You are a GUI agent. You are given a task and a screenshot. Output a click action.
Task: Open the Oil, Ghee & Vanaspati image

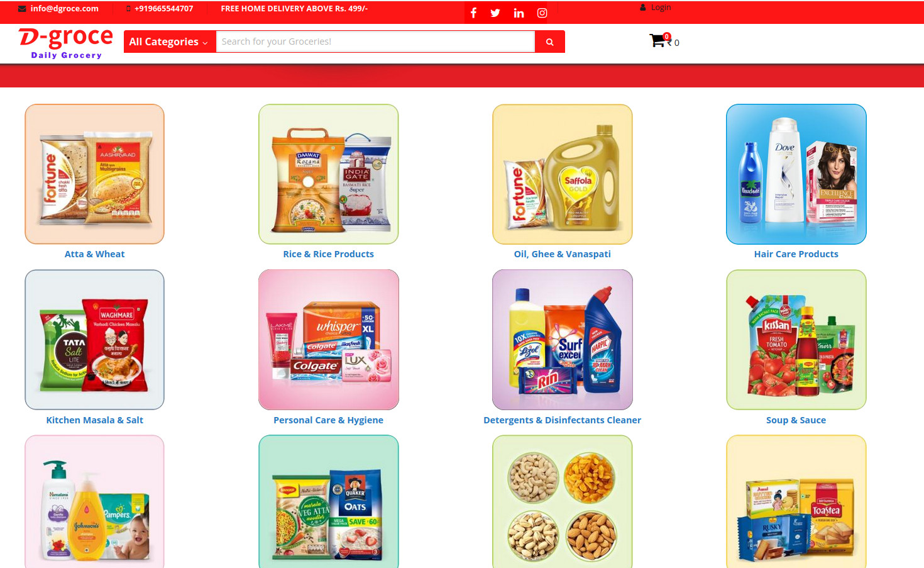pos(562,174)
